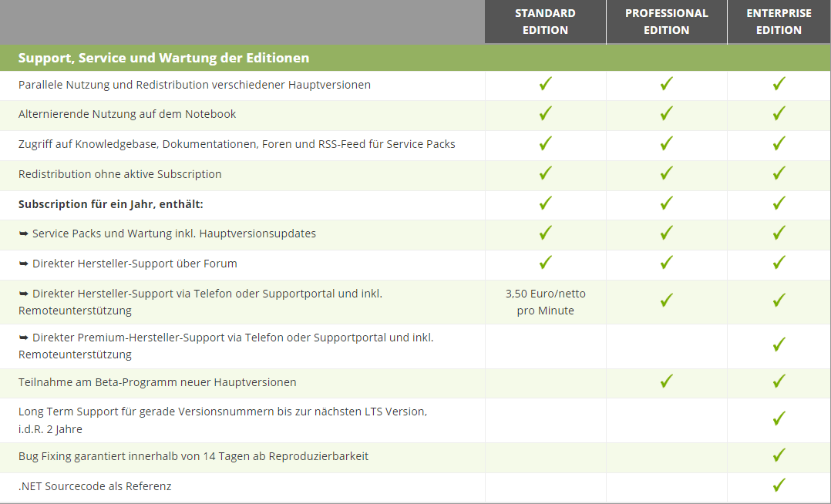This screenshot has height=504, width=831.
Task: Click Standard checkmark for Redistribution ohne aktive Subscription
Action: tap(545, 173)
